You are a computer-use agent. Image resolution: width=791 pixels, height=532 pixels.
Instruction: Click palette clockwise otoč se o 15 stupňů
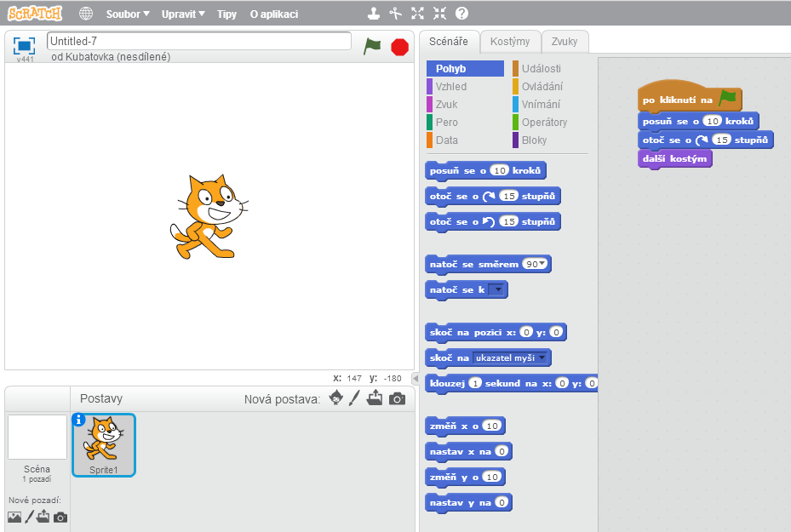click(493, 196)
